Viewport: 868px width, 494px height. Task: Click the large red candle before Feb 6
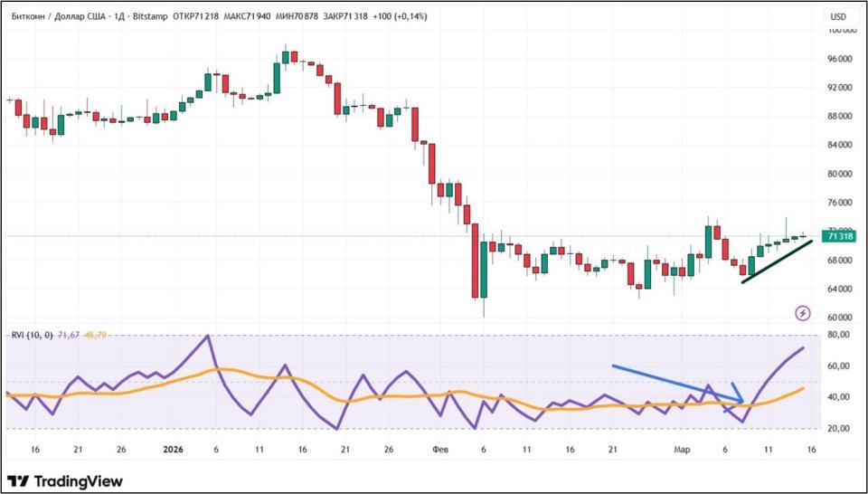475,261
